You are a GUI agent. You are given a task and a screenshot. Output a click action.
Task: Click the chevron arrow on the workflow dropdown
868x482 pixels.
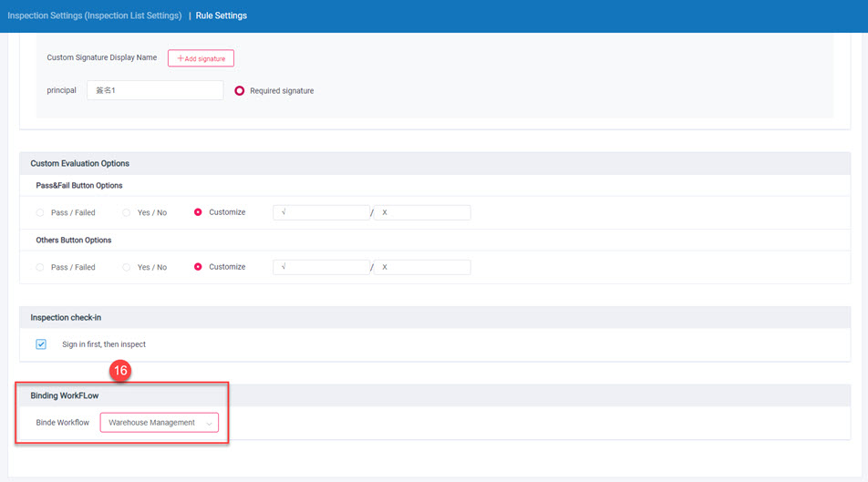(x=209, y=424)
